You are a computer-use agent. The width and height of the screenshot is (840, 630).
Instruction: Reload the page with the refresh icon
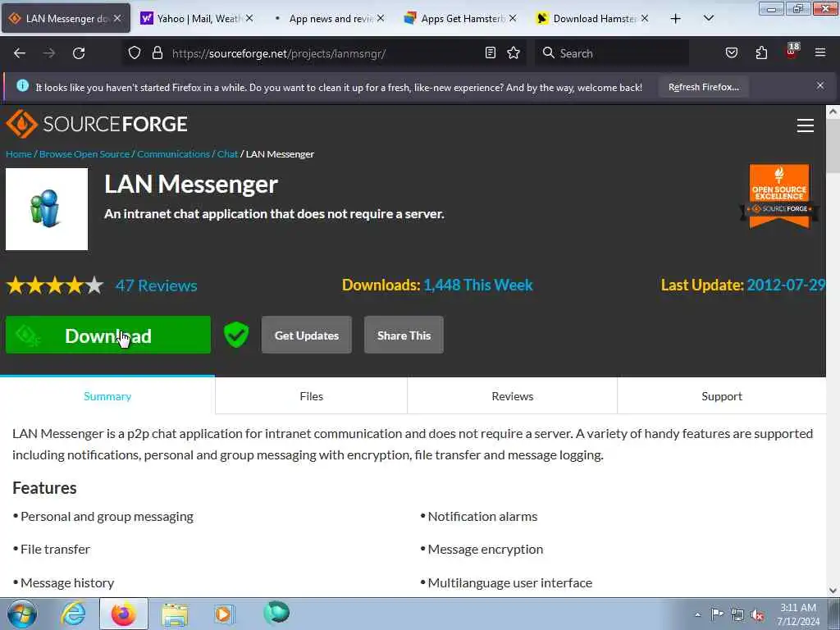click(x=79, y=53)
